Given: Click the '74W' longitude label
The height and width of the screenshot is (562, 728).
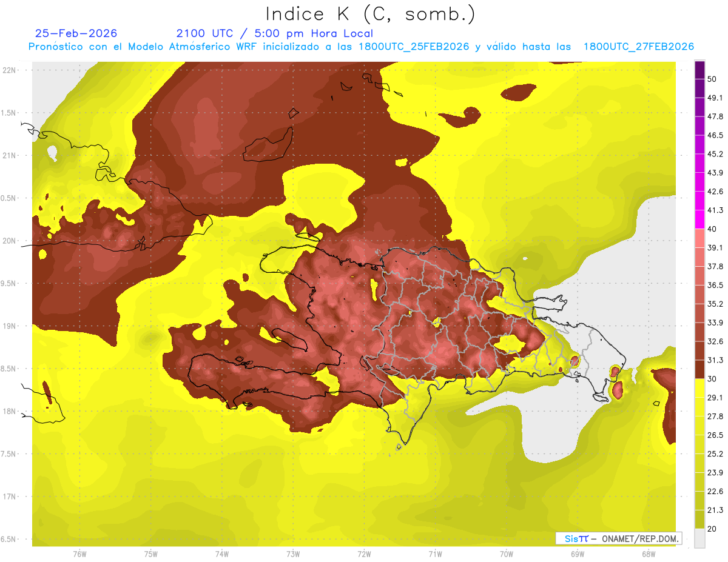Looking at the screenshot, I should 222,554.
